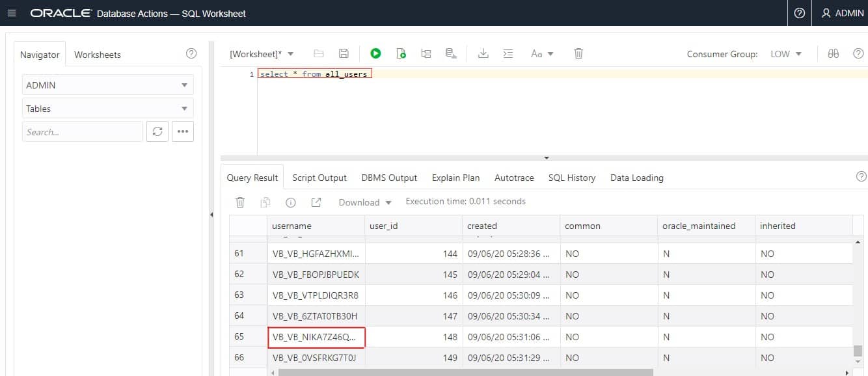Clear the editor with the toolbar trash icon
The width and height of the screenshot is (868, 376).
tap(578, 54)
